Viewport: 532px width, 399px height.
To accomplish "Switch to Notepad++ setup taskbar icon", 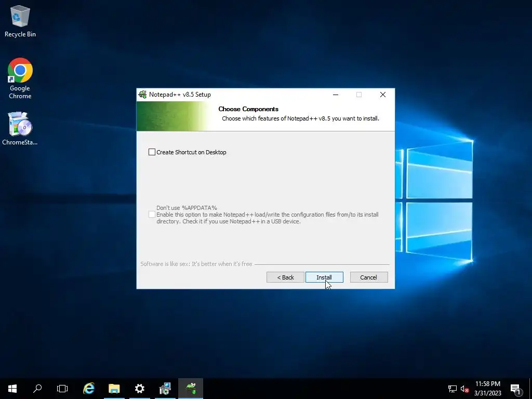I will tap(191, 389).
